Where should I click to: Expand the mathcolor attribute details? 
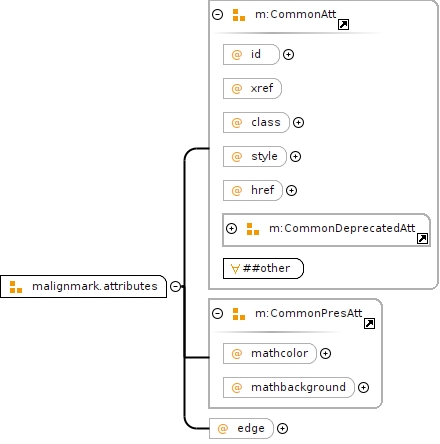click(325, 353)
